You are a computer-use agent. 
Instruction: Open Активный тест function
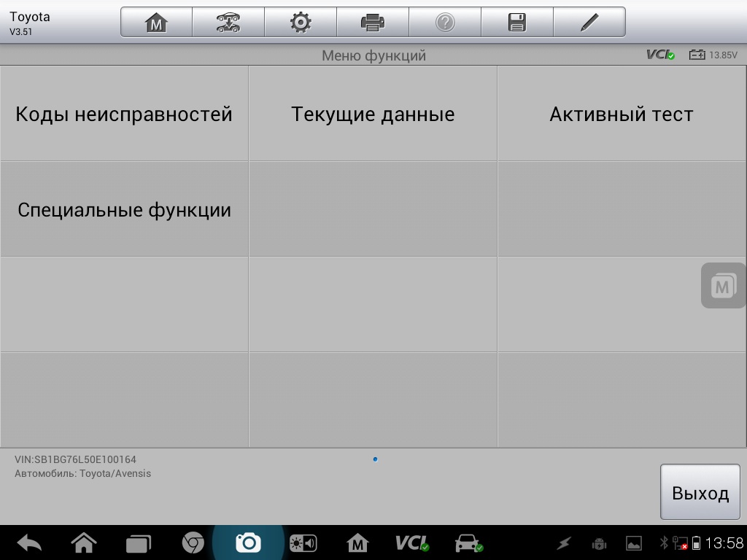pyautogui.click(x=622, y=114)
